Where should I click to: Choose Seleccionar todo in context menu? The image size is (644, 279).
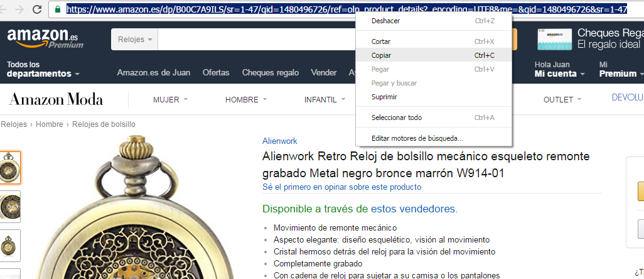[x=434, y=118]
